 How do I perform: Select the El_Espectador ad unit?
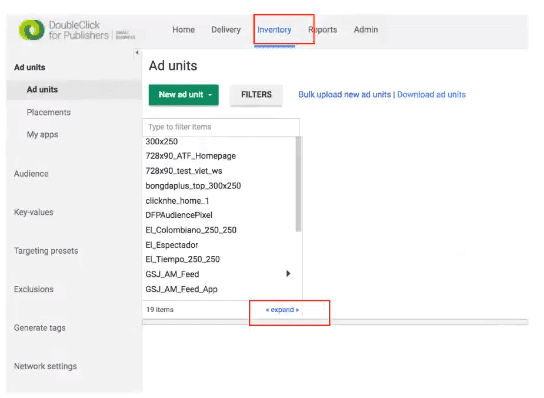click(x=172, y=245)
